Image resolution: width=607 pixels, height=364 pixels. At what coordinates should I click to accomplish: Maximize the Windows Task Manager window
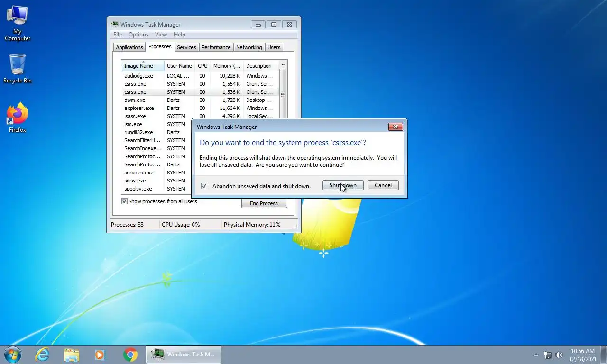click(274, 25)
